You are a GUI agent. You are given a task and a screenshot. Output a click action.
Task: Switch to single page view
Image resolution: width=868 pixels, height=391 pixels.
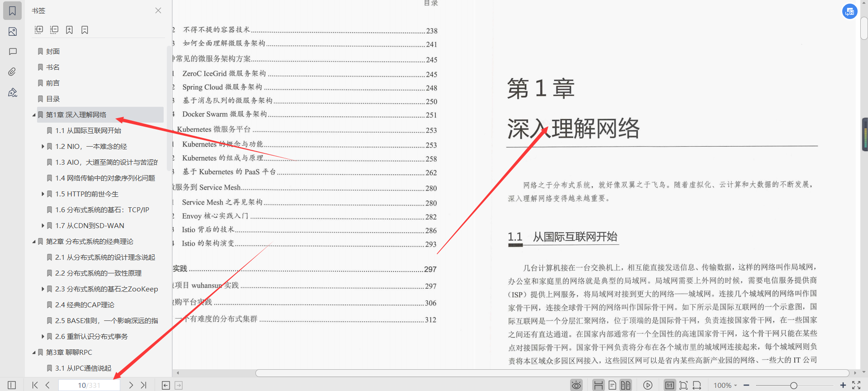[612, 385]
